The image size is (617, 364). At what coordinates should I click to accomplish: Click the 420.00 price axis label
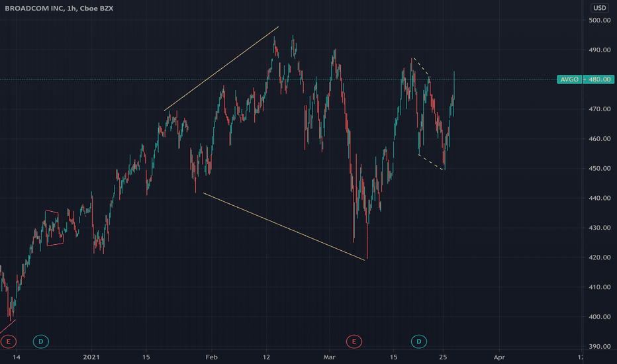pyautogui.click(x=599, y=257)
